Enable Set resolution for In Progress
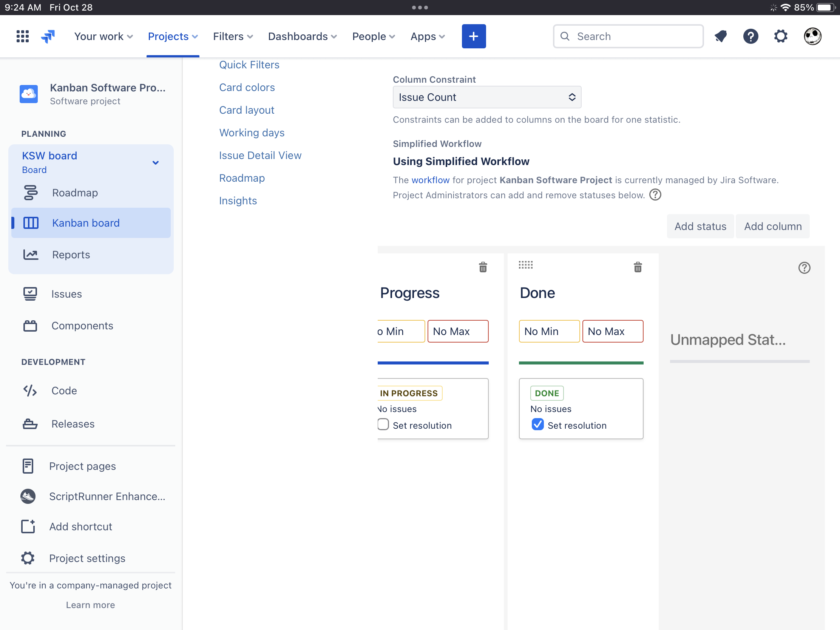The image size is (840, 630). (x=383, y=425)
